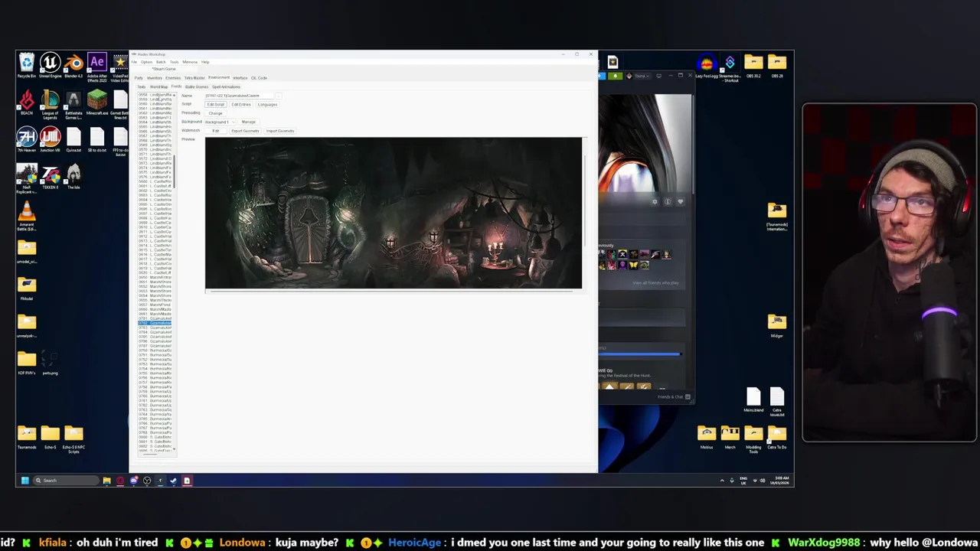This screenshot has height=551, width=980.
Task: Open the Mobius folder on desktop
Action: (x=706, y=436)
